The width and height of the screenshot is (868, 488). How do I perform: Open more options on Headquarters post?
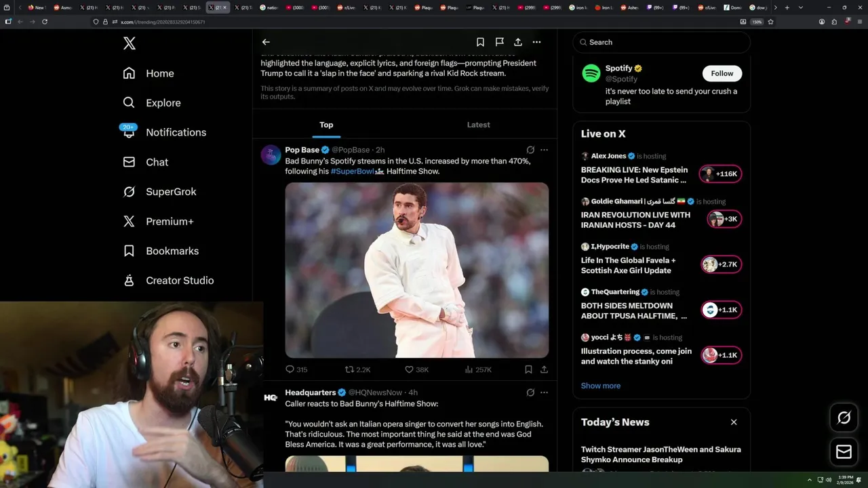pyautogui.click(x=544, y=392)
